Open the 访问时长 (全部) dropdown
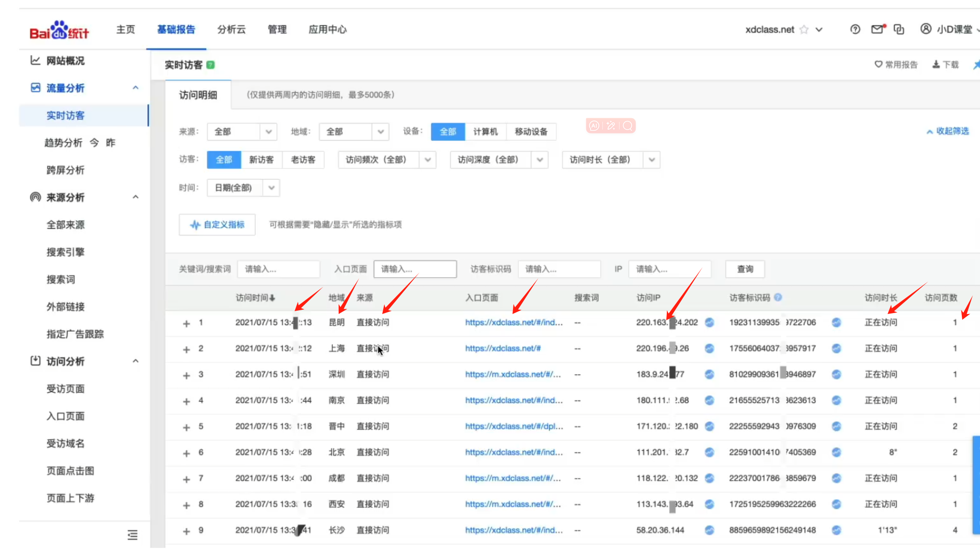Image resolution: width=980 pixels, height=550 pixels. tap(611, 160)
